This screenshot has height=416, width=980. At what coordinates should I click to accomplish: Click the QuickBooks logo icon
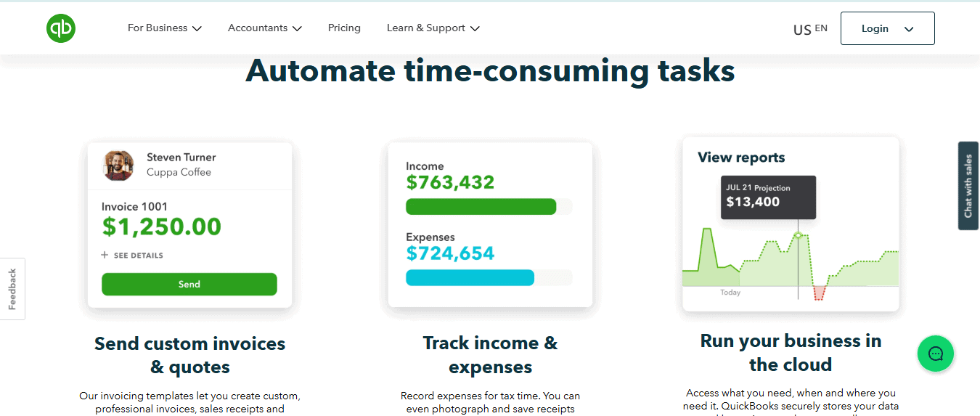coord(61,28)
